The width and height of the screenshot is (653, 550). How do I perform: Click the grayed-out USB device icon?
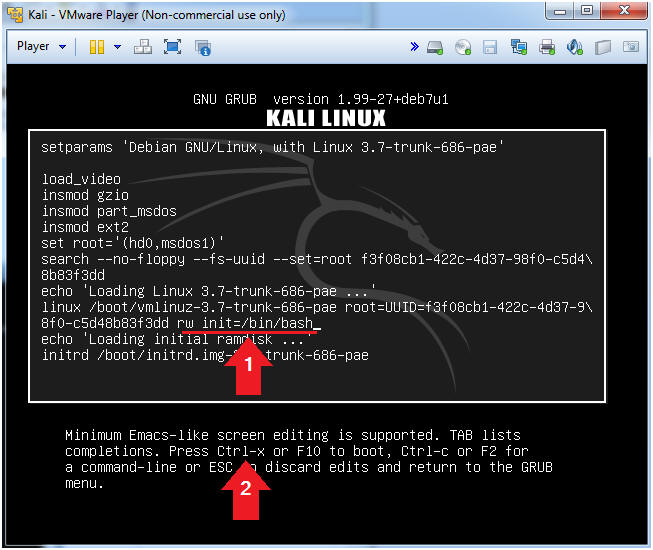[603, 47]
